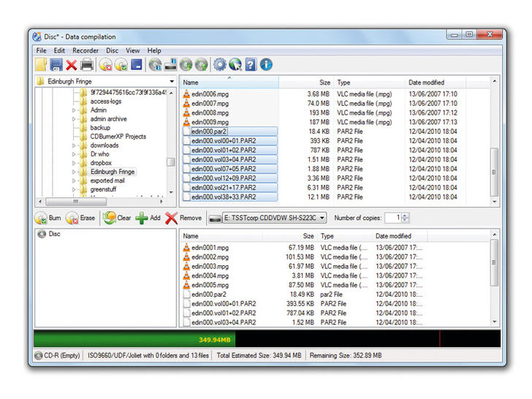
Task: Open the Recorder menu
Action: coord(85,50)
